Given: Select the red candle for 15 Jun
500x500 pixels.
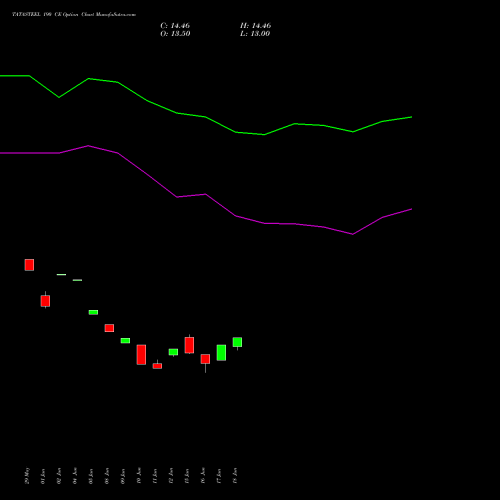Looking at the screenshot, I should 189,345.
